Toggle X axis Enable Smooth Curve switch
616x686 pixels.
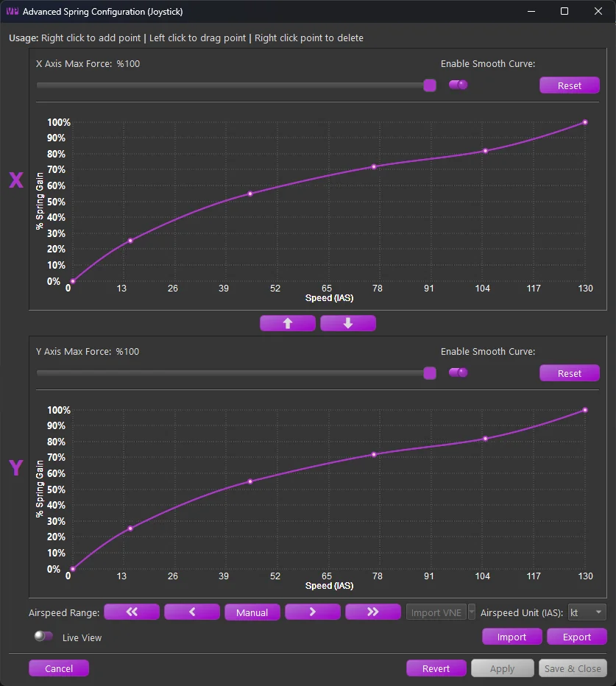[x=458, y=85]
